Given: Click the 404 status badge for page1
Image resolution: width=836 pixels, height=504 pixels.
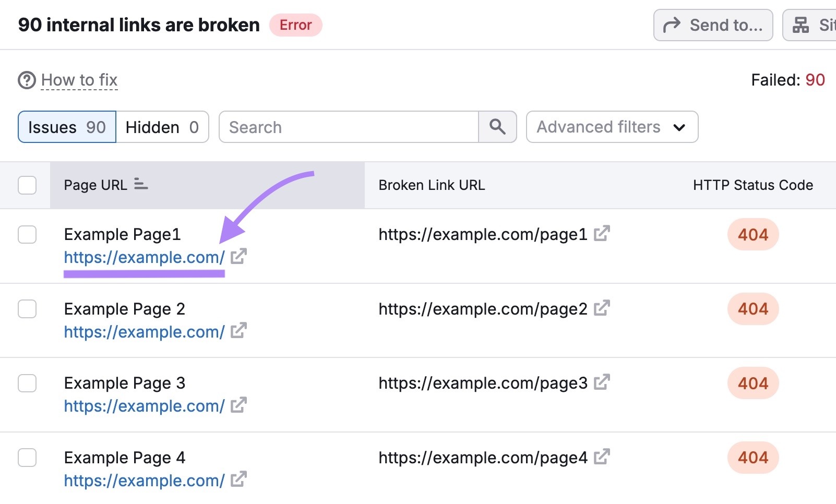Looking at the screenshot, I should coord(753,234).
